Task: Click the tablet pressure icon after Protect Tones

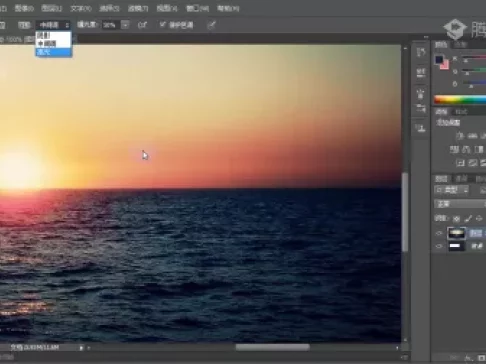Action: [x=211, y=25]
